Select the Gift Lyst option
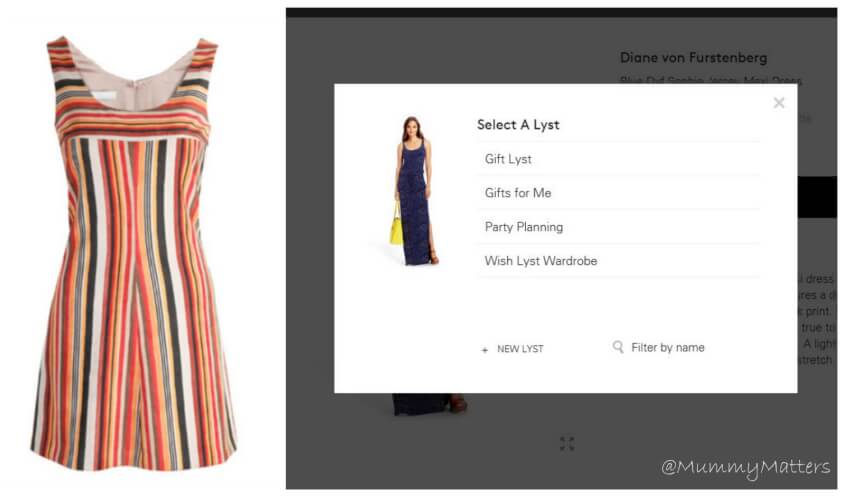Screen dimensions: 845x497 618,159
